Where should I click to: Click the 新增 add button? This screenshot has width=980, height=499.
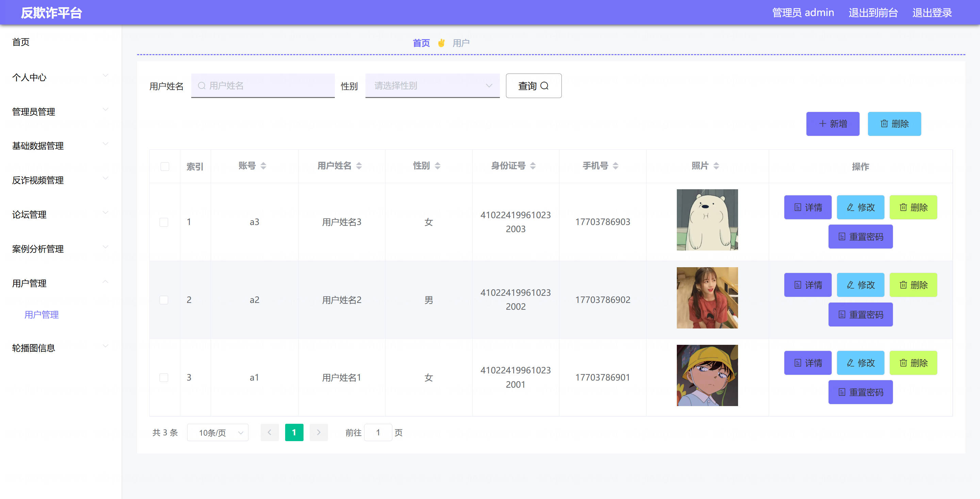832,124
